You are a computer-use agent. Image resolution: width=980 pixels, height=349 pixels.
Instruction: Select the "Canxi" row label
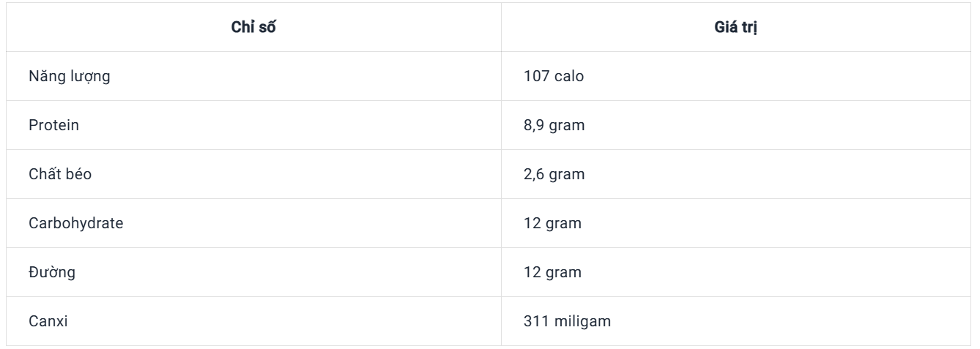(x=48, y=321)
